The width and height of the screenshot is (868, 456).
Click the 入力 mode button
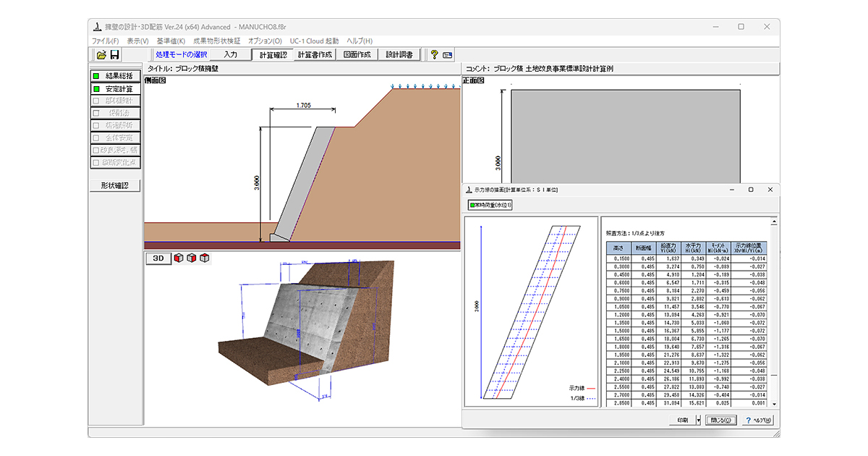[230, 54]
